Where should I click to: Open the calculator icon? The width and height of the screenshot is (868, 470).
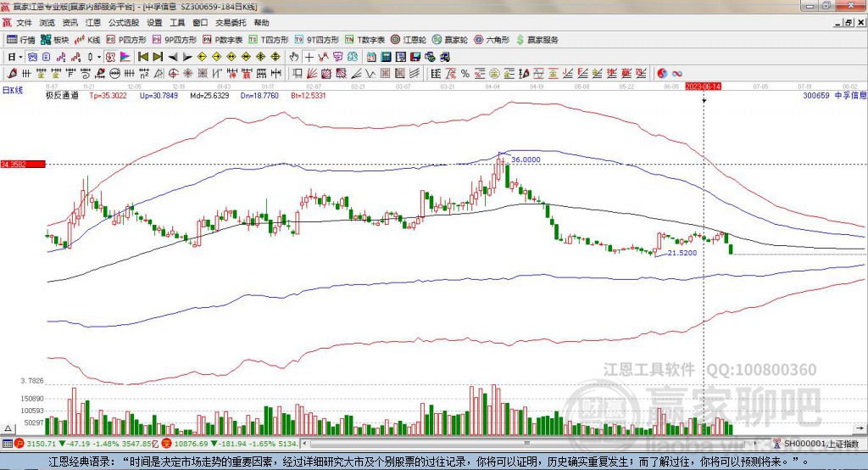pos(386,57)
